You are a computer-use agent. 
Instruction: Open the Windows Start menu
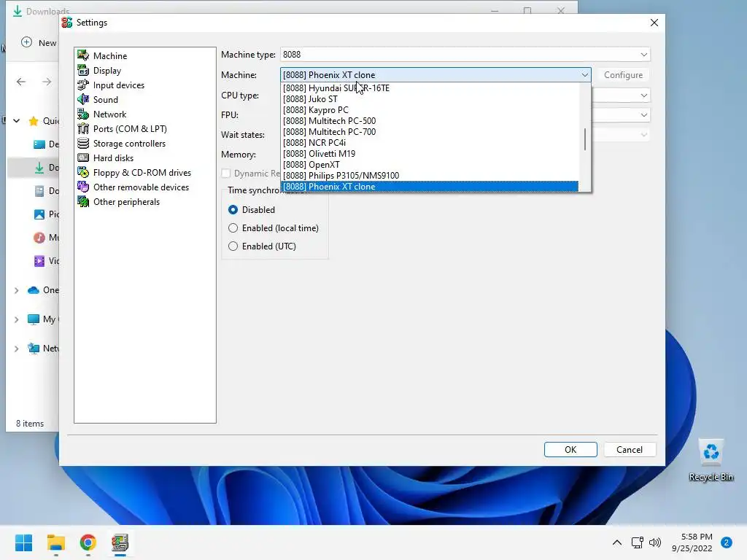[23, 542]
